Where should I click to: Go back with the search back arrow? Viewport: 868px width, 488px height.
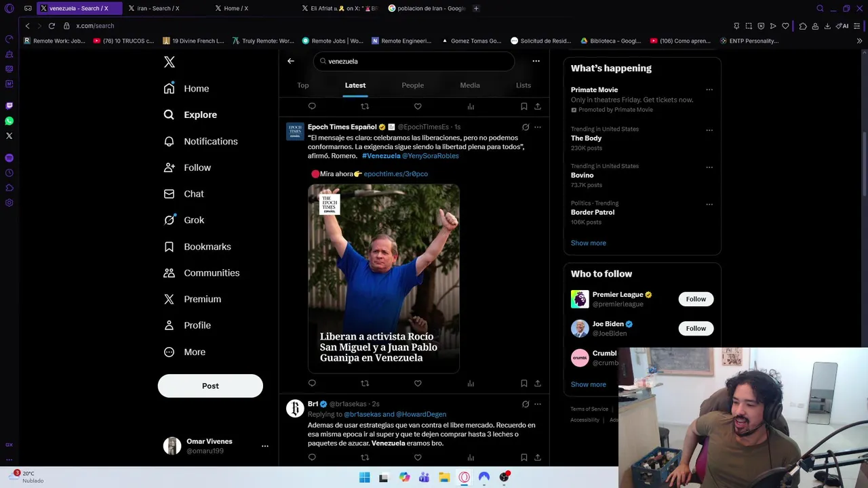coord(291,61)
